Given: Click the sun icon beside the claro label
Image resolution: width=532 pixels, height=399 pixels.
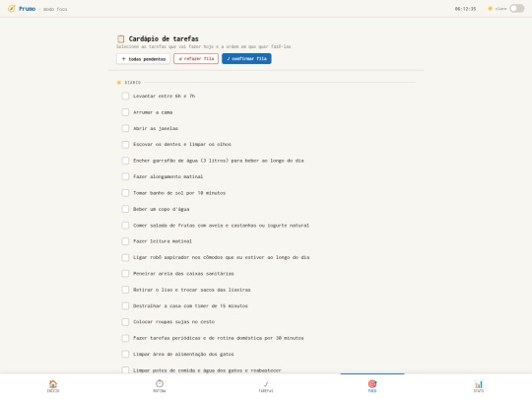Looking at the screenshot, I should [490, 9].
